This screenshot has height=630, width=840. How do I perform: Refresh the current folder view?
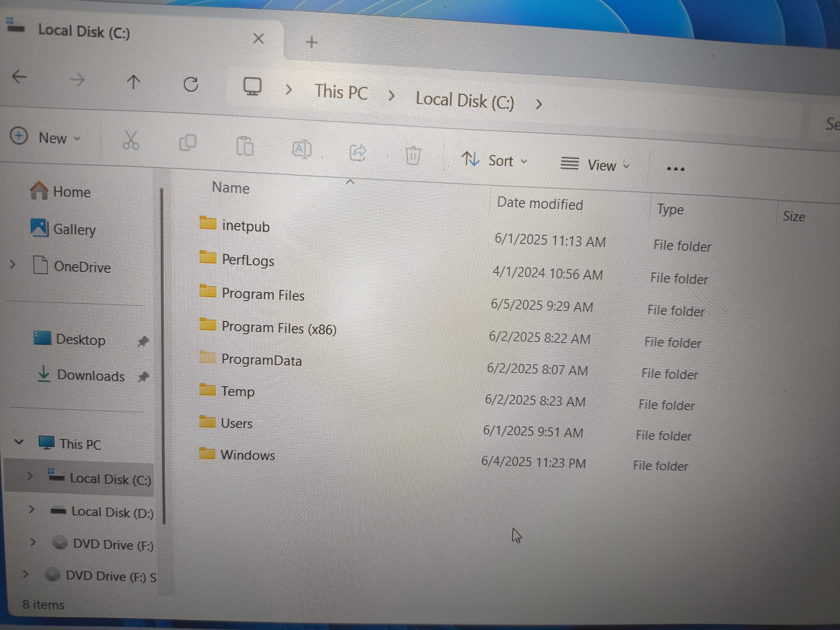[x=191, y=84]
